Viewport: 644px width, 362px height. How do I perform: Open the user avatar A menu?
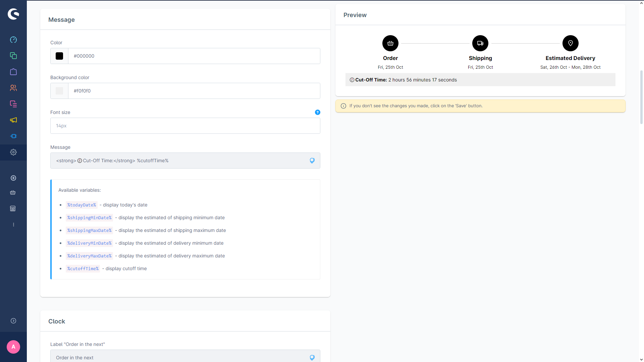coord(13,347)
